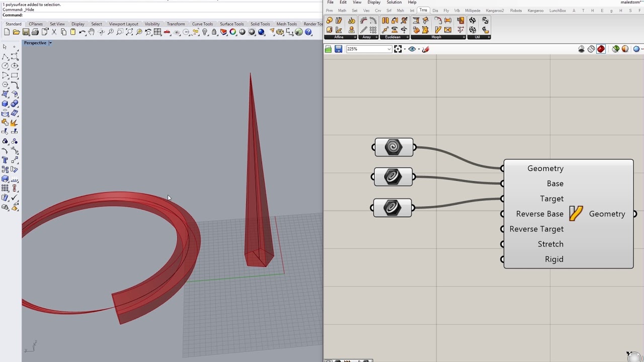
Task: Toggle preview selected objects only button
Action: pyautogui.click(x=615, y=49)
